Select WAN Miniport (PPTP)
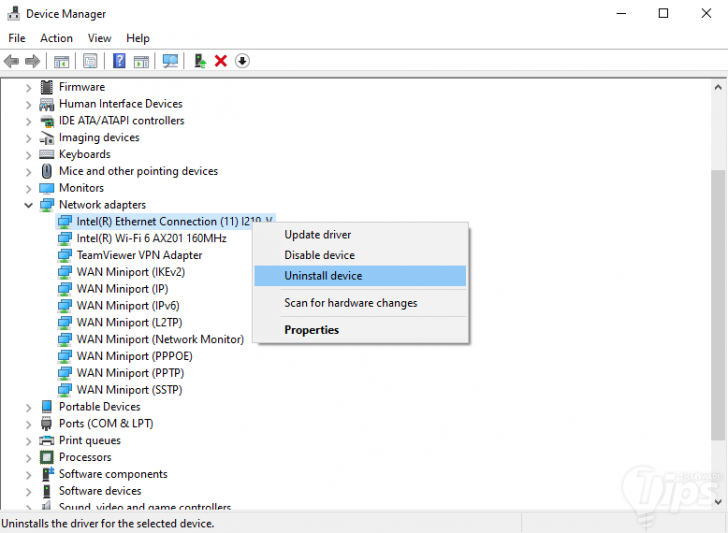The width and height of the screenshot is (728, 533). coord(130,373)
